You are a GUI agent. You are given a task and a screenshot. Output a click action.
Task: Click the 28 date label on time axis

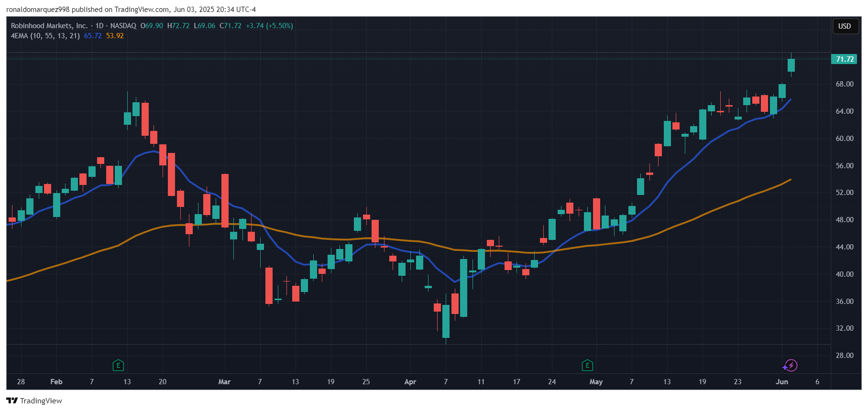[21, 382]
